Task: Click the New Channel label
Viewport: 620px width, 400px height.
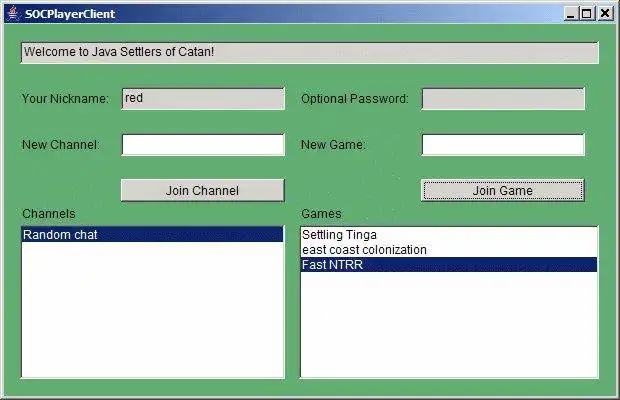Action: 61,145
